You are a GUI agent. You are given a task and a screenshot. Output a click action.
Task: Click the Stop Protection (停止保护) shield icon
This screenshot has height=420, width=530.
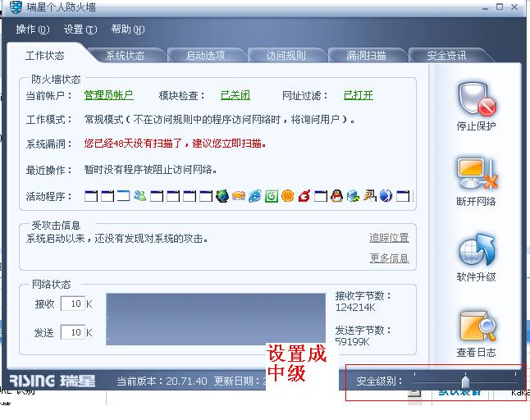coord(477,99)
